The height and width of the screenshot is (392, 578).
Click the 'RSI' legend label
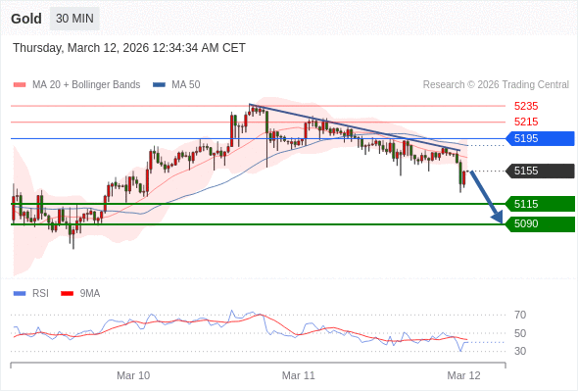40,294
